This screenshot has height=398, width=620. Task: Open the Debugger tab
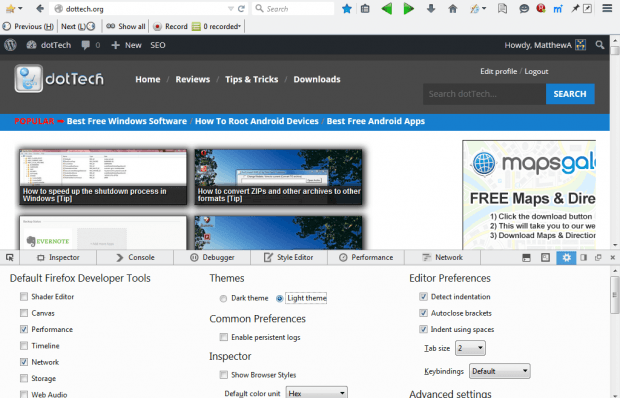(x=212, y=258)
